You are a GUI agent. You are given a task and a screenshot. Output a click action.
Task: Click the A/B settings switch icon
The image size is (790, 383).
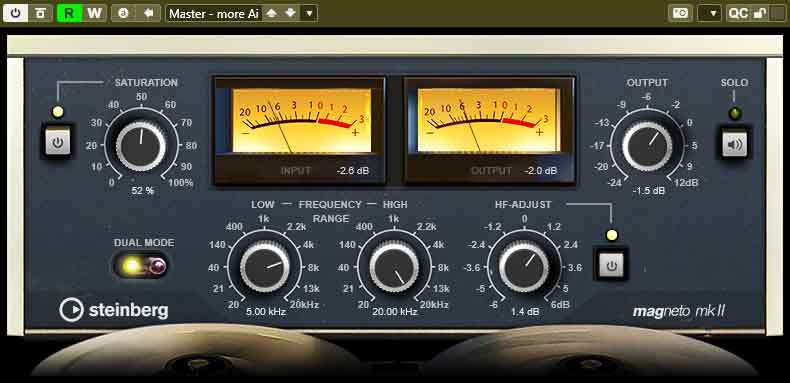[123, 13]
